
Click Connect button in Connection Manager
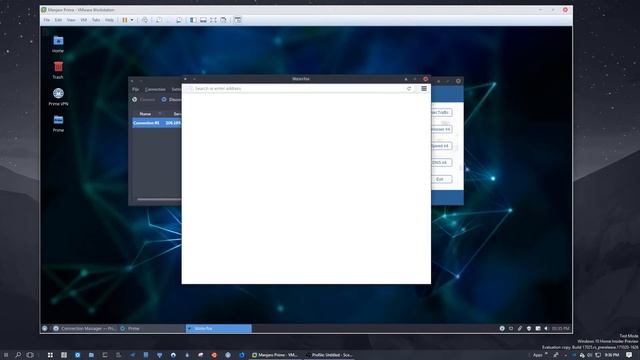point(144,100)
